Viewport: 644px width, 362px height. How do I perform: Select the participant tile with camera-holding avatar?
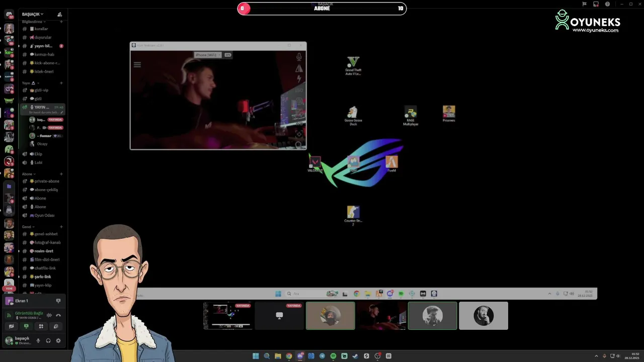pyautogui.click(x=433, y=316)
